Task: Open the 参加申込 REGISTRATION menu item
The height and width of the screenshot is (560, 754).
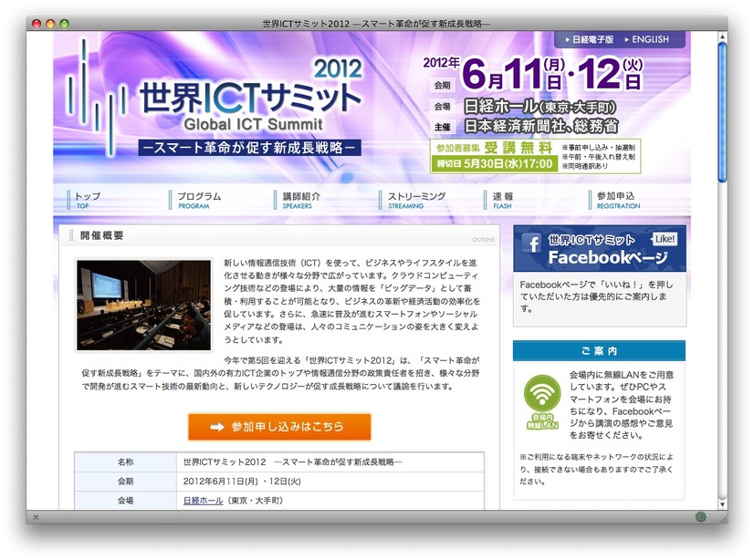Action: [x=616, y=200]
